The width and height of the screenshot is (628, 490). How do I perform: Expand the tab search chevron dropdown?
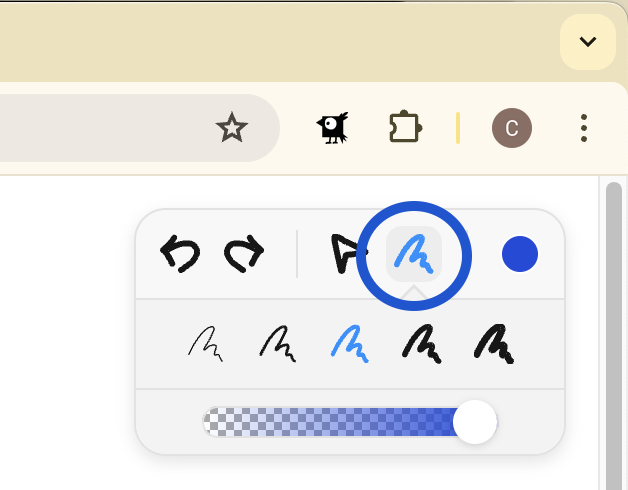588,42
